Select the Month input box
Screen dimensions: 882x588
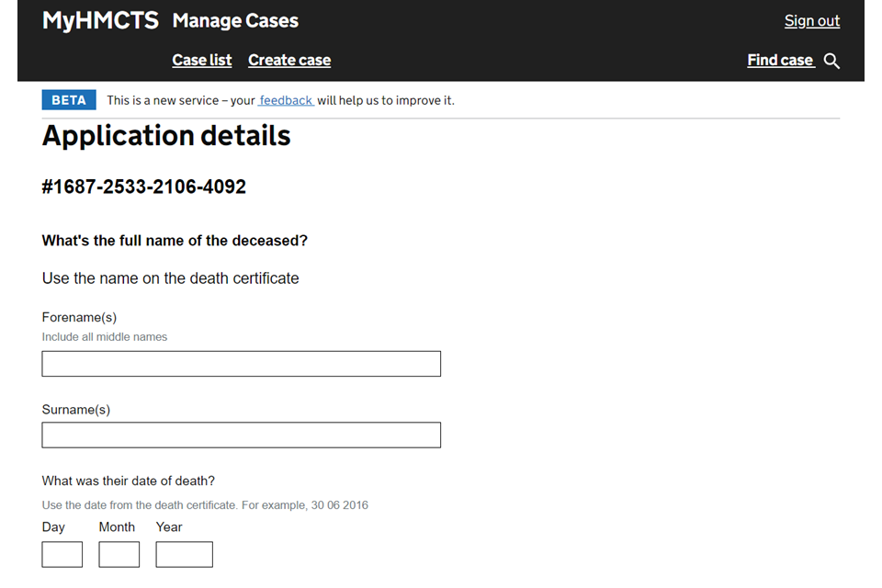[x=119, y=554]
